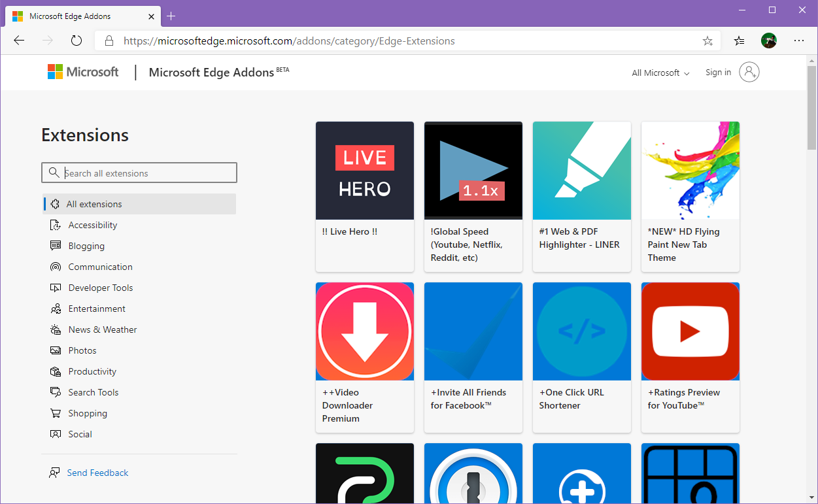Image resolution: width=818 pixels, height=504 pixels.
Task: Open the Developer Tools category
Action: click(x=101, y=288)
